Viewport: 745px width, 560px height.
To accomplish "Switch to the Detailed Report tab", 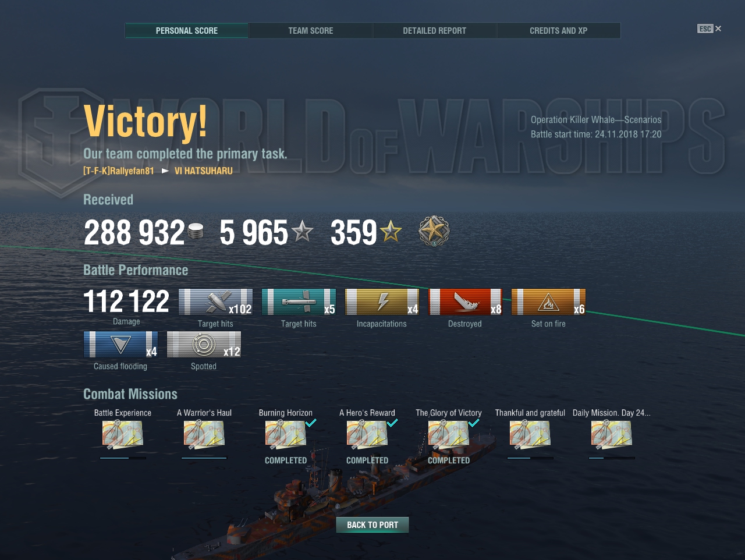I will [x=434, y=30].
